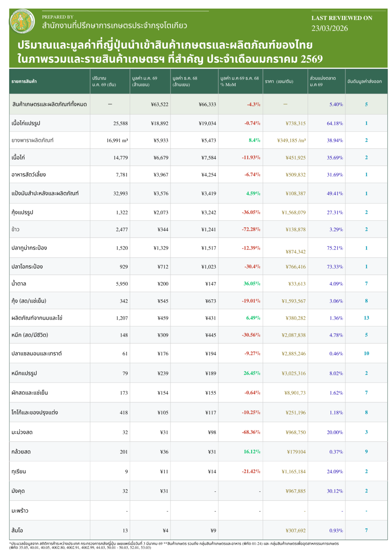
Task: Select the เนื้อไก่แปรรูป row label
Action: 26,123
